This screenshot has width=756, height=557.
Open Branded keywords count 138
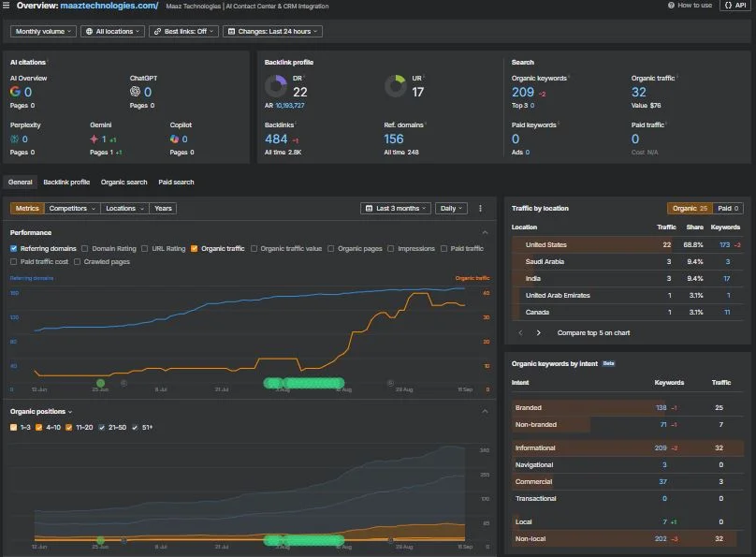661,407
